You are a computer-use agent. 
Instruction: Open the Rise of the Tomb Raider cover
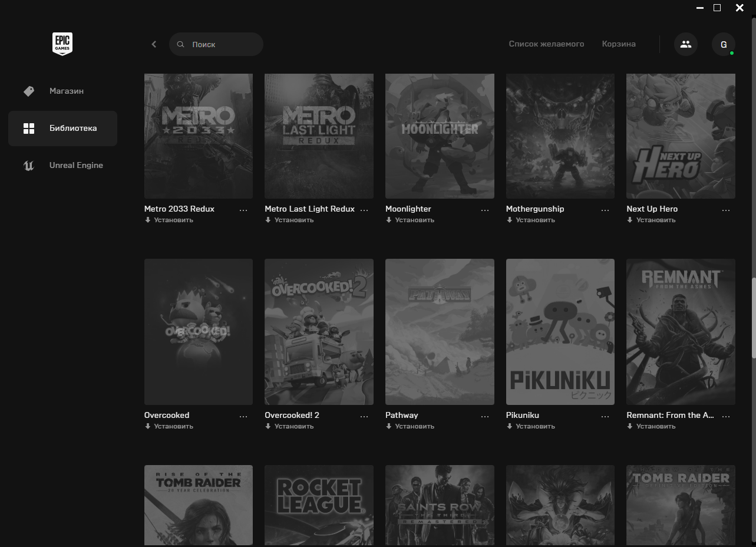pos(199,505)
